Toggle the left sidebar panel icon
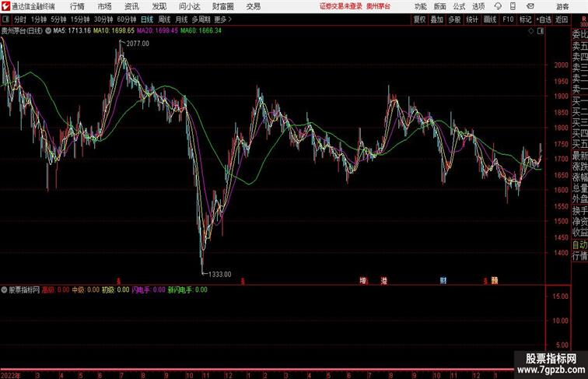 (5, 19)
